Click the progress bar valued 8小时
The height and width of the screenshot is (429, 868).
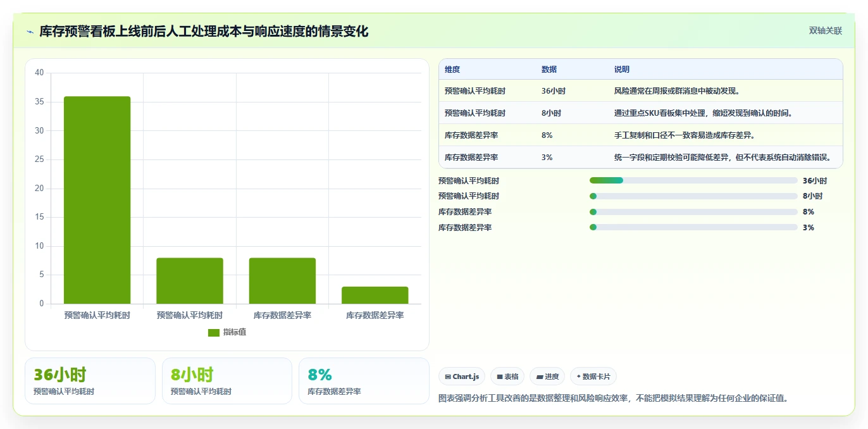point(693,196)
